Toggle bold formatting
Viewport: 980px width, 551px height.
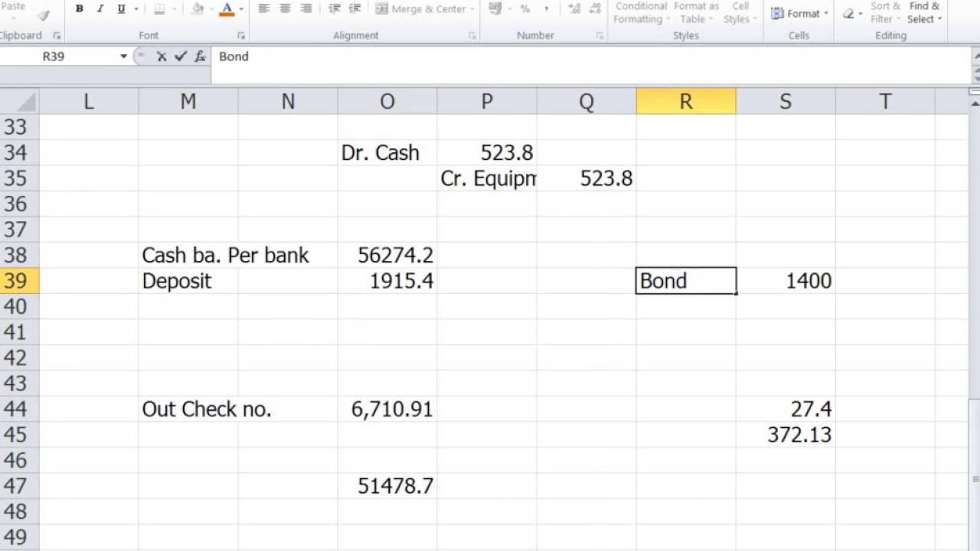click(x=79, y=9)
